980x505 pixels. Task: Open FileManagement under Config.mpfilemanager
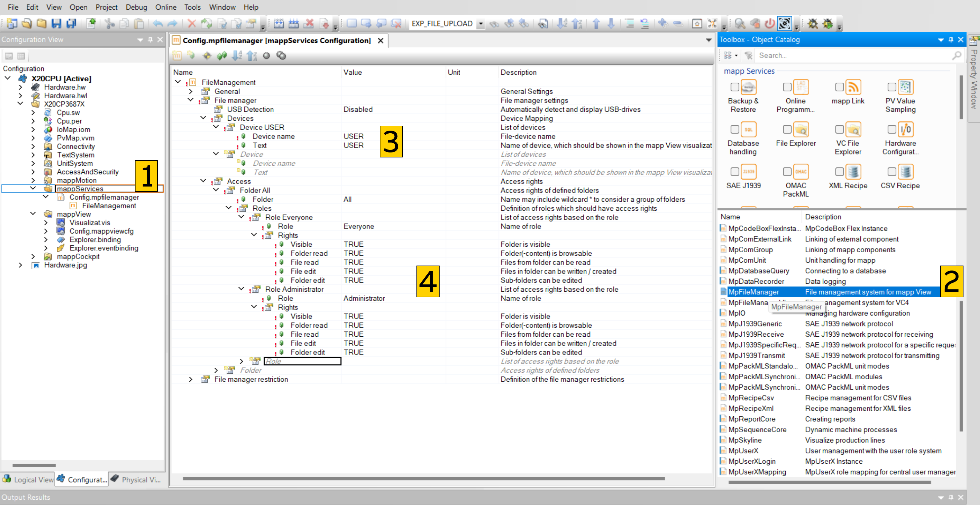click(x=109, y=205)
